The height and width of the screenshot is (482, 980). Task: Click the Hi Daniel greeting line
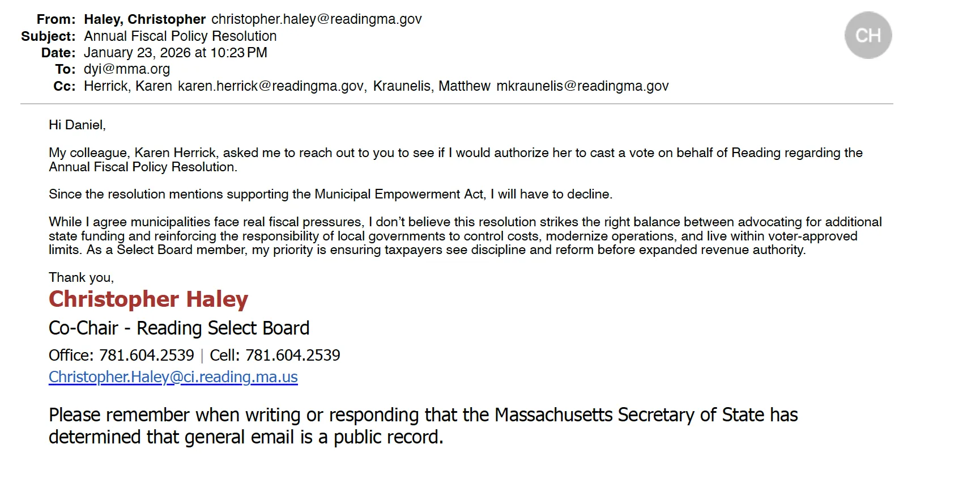tap(77, 125)
